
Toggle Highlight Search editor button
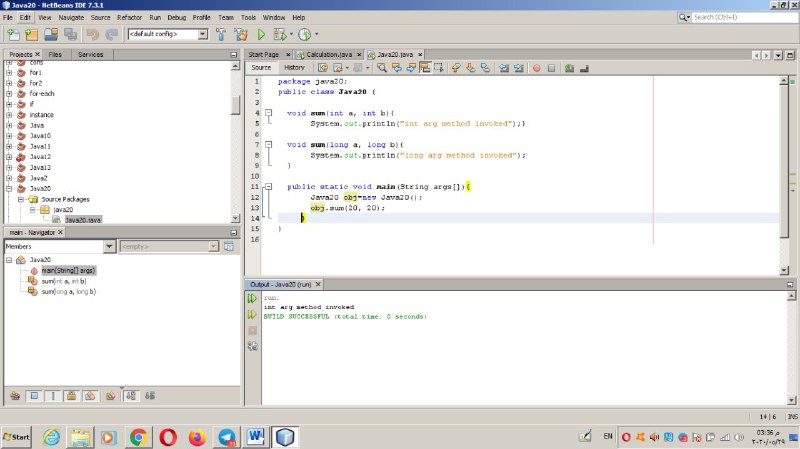[425, 68]
